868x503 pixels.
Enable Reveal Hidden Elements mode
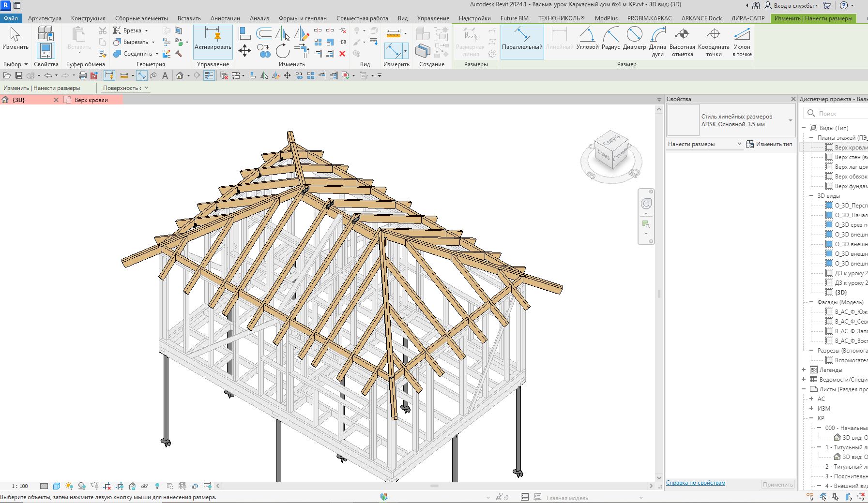pyautogui.click(x=157, y=486)
